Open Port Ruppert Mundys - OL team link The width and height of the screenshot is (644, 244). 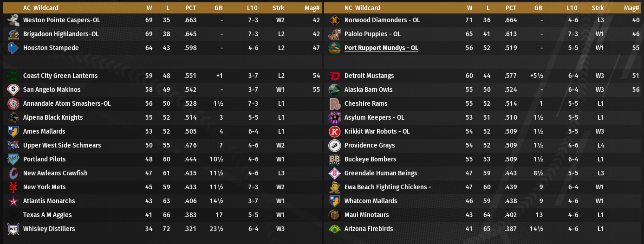tap(381, 48)
